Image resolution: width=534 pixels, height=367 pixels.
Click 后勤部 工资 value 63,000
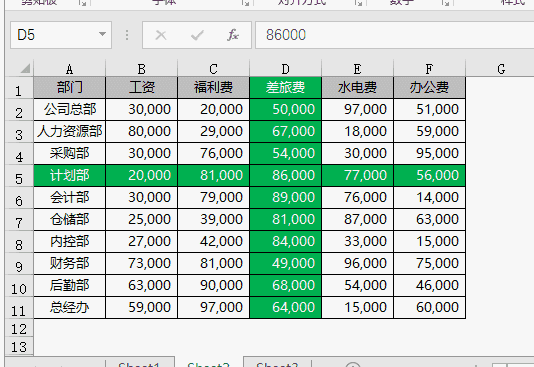coord(142,285)
